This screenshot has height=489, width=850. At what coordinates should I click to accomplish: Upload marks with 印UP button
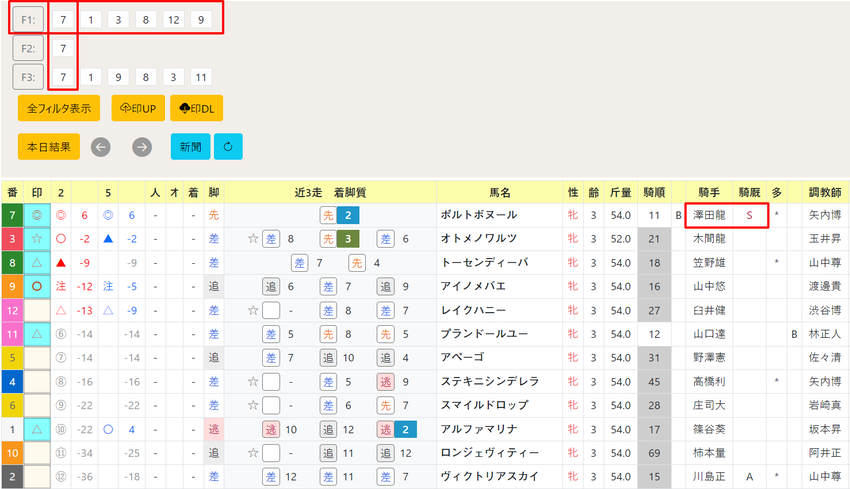tap(138, 108)
